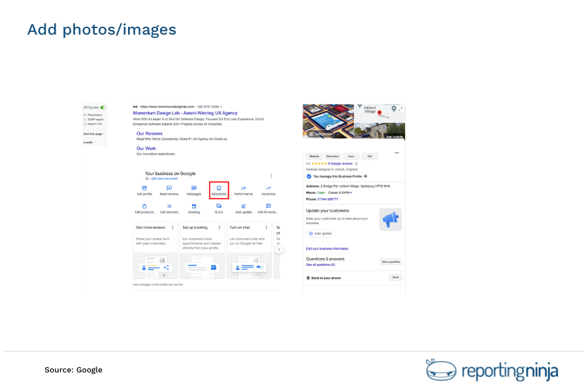
Task: Open Read reviews icon
Action: [x=169, y=190]
